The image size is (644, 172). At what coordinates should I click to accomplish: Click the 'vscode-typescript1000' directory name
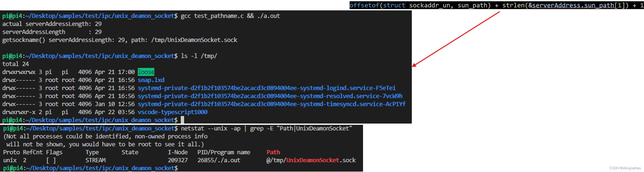point(172,112)
